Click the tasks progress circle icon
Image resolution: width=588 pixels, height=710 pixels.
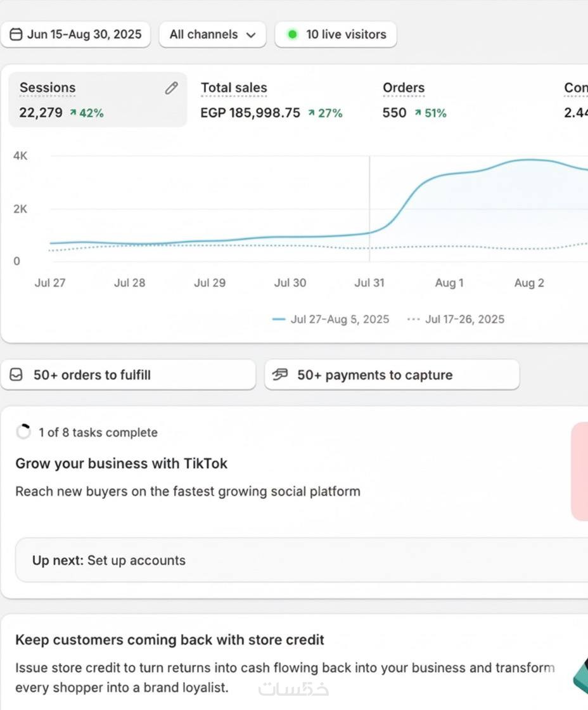(x=23, y=432)
